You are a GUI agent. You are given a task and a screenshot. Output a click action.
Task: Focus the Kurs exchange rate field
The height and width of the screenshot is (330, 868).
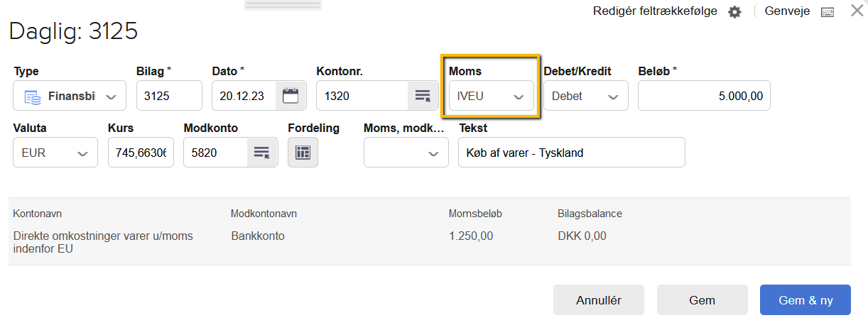(141, 153)
